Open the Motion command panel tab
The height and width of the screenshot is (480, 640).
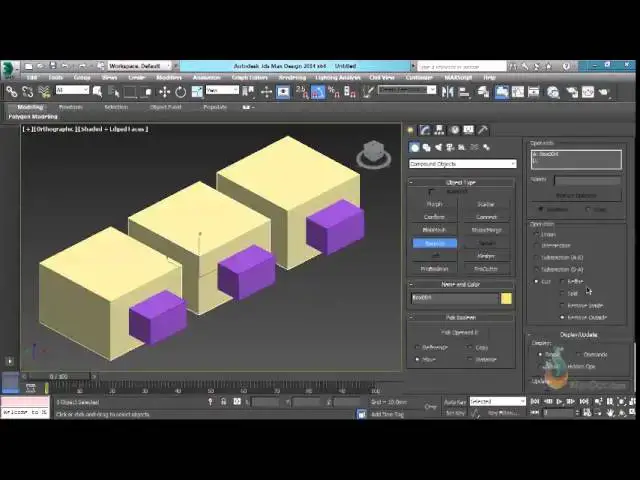pos(454,130)
